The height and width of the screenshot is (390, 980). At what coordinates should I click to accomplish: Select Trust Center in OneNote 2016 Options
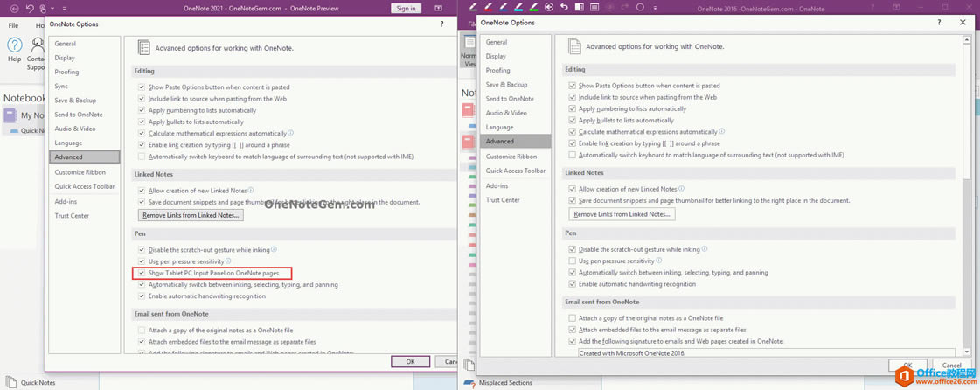pos(515,200)
